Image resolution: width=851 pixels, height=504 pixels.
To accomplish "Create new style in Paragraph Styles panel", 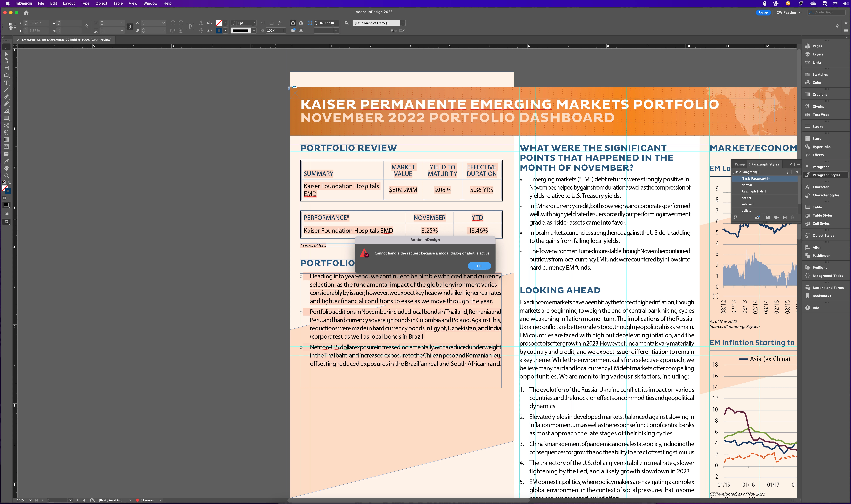I will [x=785, y=217].
